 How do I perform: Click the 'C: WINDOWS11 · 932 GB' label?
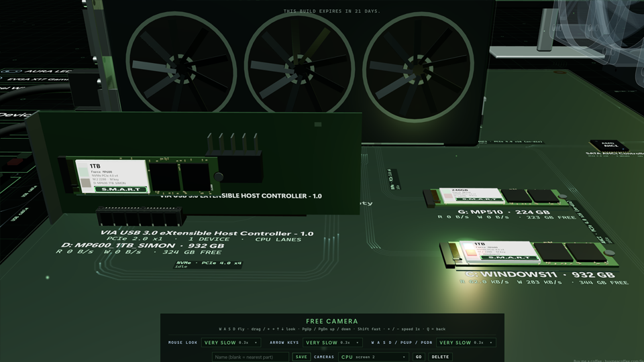click(540, 275)
